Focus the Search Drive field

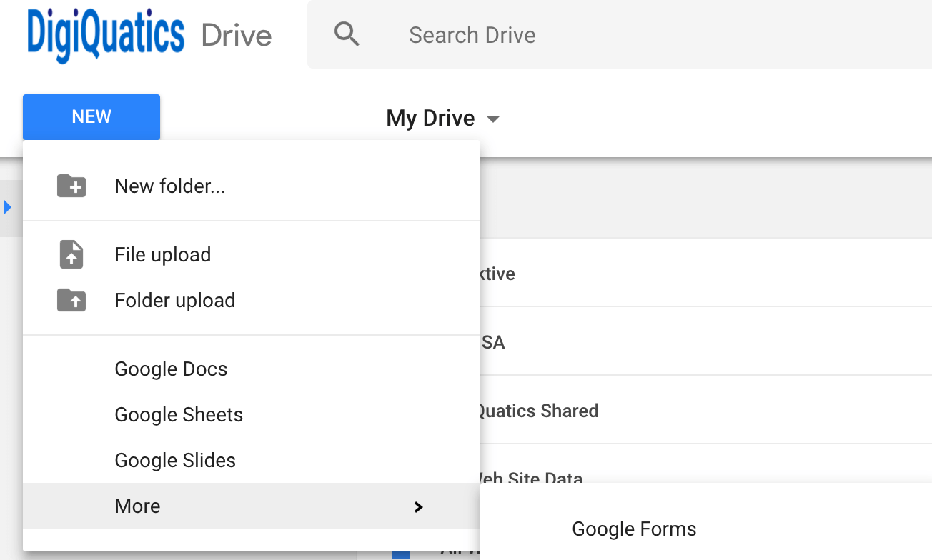coord(620,34)
